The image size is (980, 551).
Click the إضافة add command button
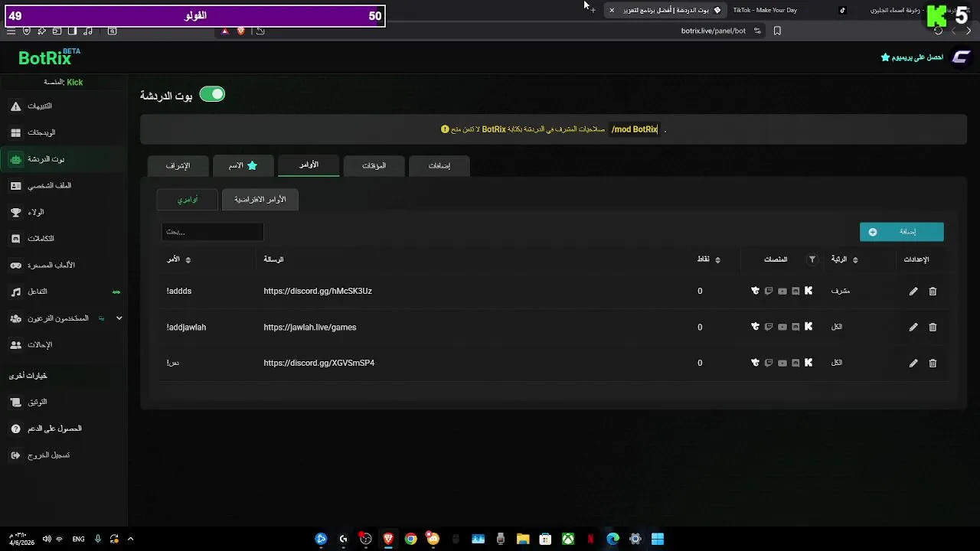[x=902, y=232]
